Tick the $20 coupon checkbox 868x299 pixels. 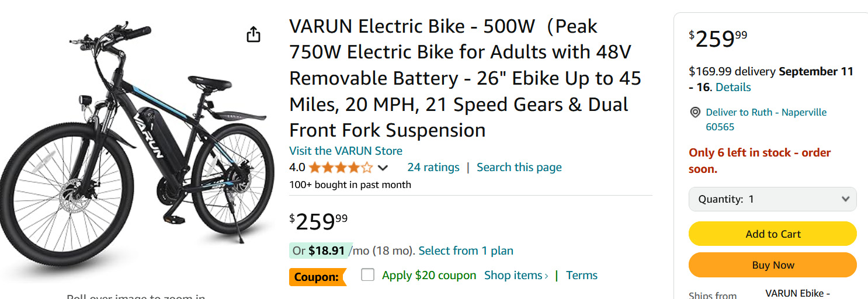(x=367, y=275)
